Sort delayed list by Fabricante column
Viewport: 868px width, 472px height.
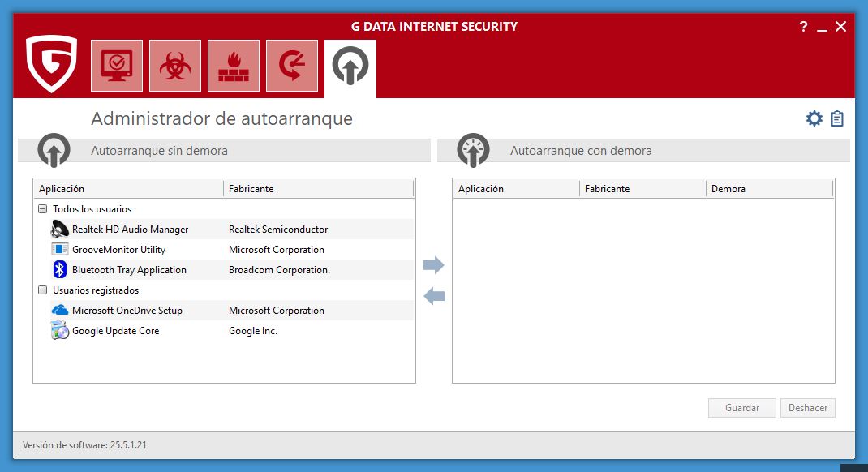pos(642,189)
